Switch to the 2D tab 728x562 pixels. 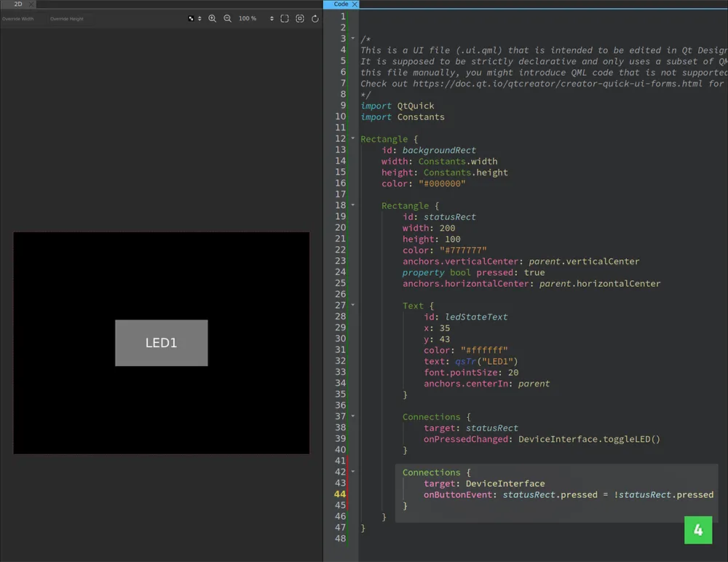pos(17,4)
